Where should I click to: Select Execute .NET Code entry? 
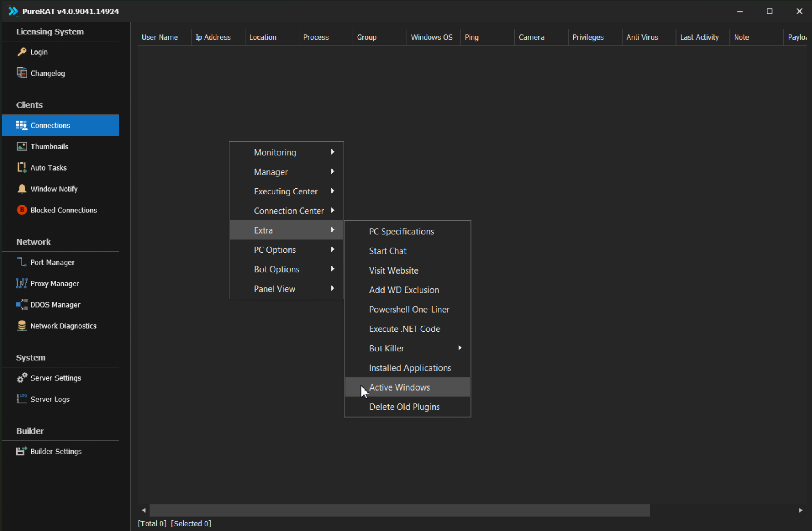[407, 329]
